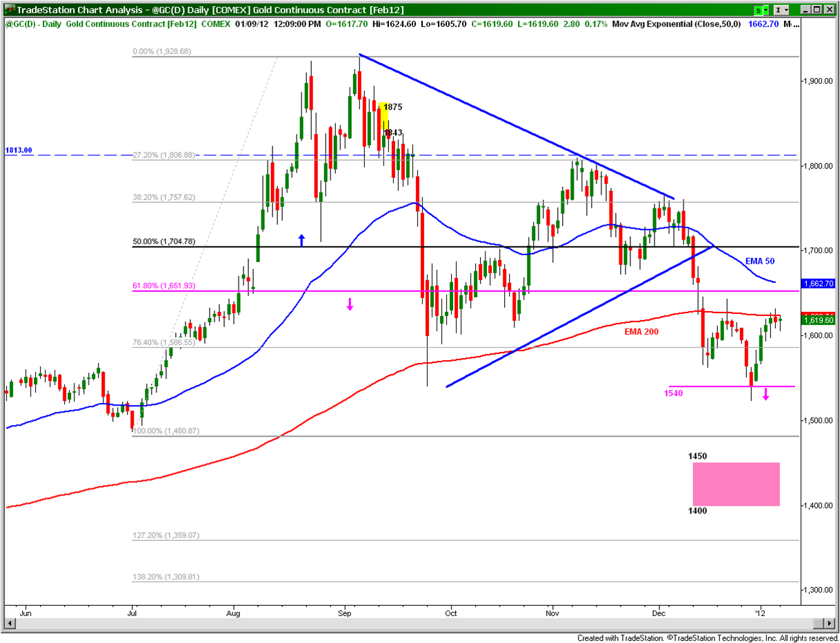The image size is (840, 643).
Task: Click the EMA 200 label on the chart
Action: click(x=640, y=332)
